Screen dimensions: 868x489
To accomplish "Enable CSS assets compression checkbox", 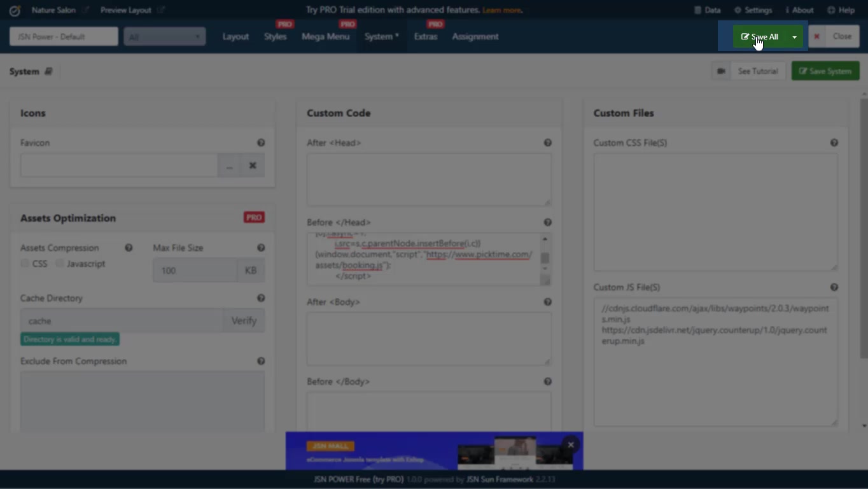I will [25, 264].
